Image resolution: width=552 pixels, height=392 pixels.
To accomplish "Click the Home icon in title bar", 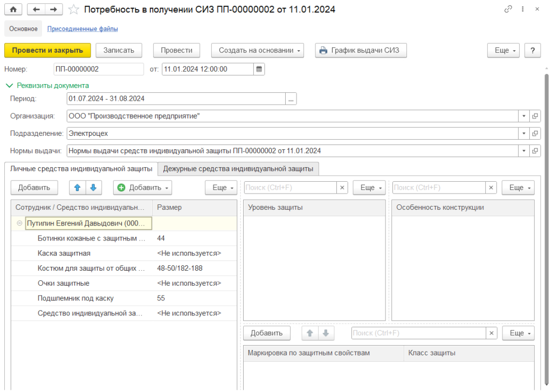I will point(13,9).
